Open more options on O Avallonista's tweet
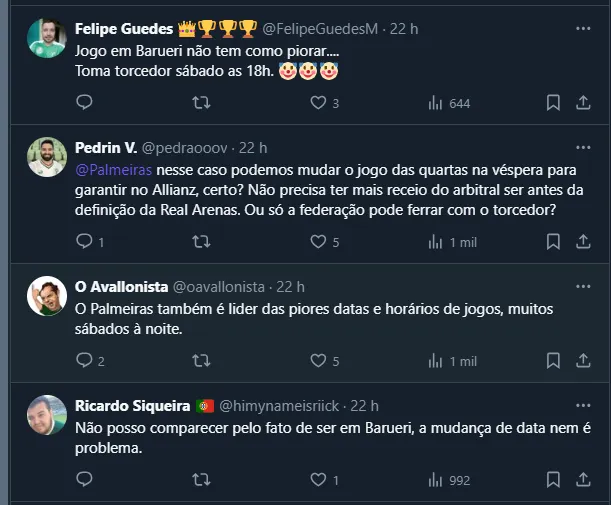Screen dimensions: 611x505 tap(583, 286)
